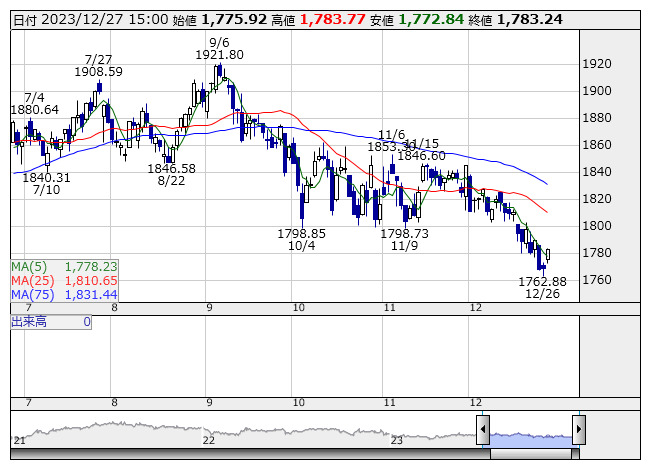Click the 1820 price axis label
Viewport: 653px width, 470px height.
[597, 199]
